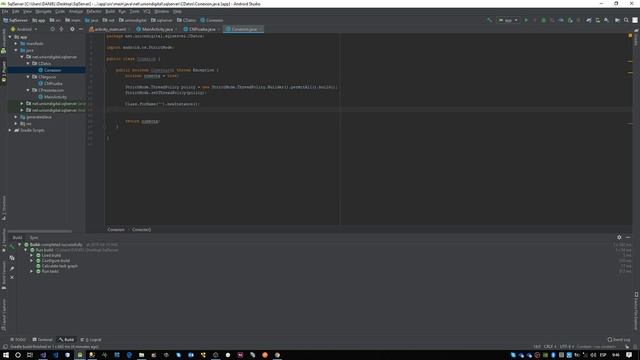Expand the res folder

pos(16,123)
